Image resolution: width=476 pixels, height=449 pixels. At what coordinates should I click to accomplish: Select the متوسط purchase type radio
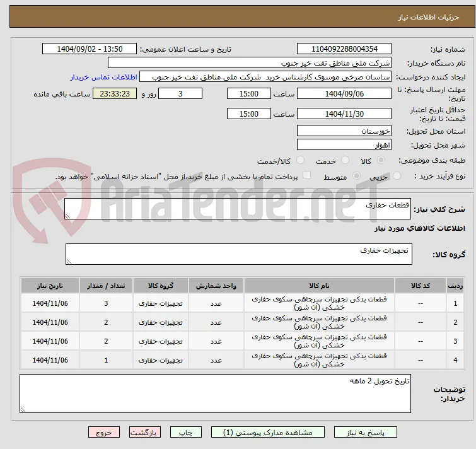356,175
